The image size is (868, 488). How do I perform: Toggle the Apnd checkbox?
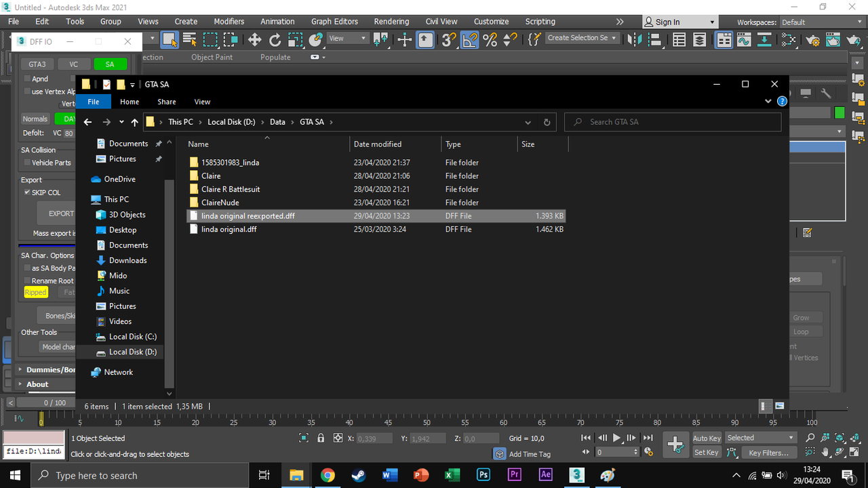[x=27, y=79]
